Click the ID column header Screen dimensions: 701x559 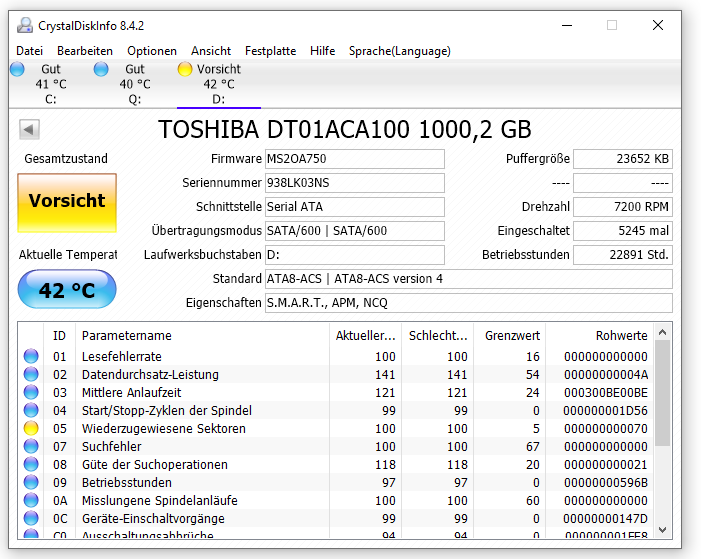(x=59, y=335)
